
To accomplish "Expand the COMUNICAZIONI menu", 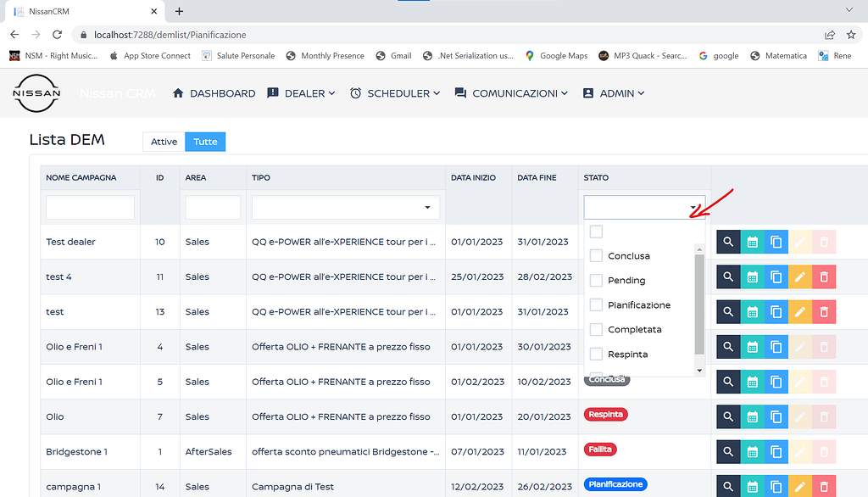I will pyautogui.click(x=511, y=93).
